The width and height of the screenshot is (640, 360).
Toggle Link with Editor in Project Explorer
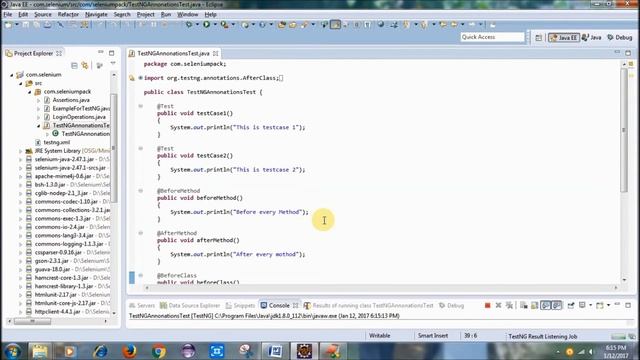85,65
